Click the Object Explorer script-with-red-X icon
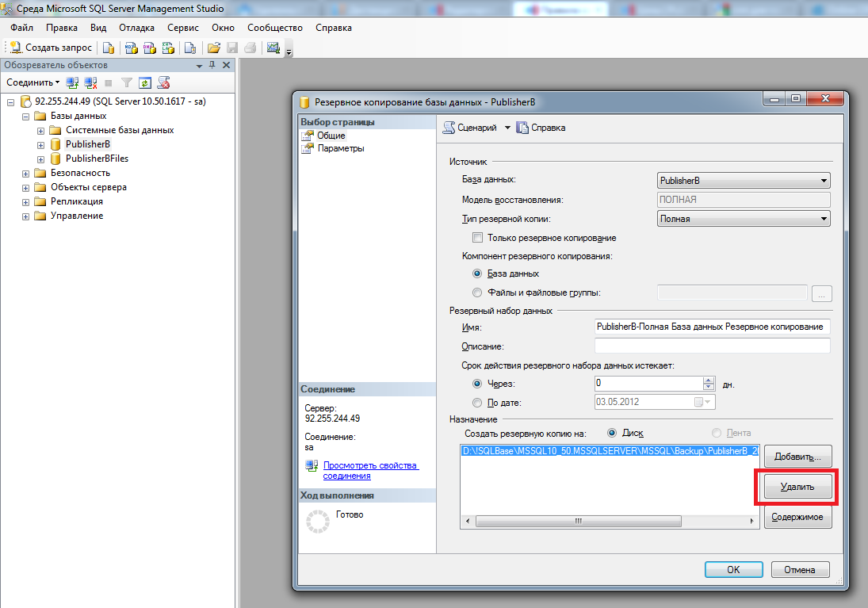 tap(163, 83)
